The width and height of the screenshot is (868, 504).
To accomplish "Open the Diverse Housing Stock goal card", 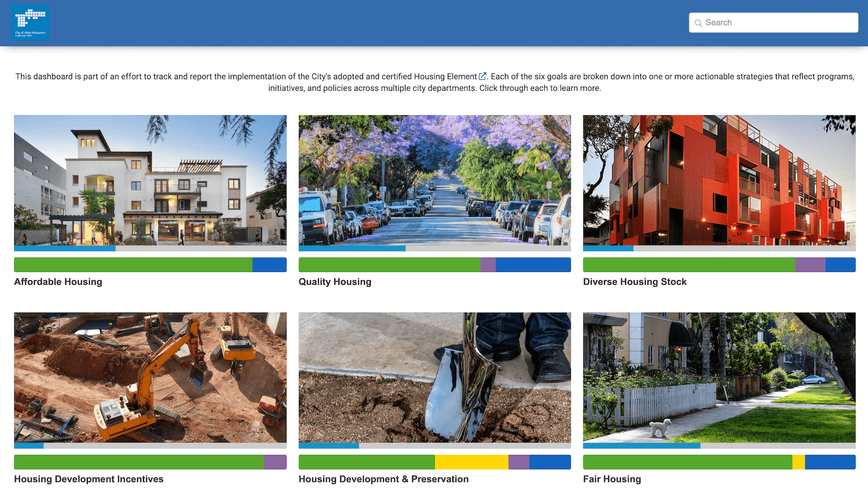I will 635,281.
